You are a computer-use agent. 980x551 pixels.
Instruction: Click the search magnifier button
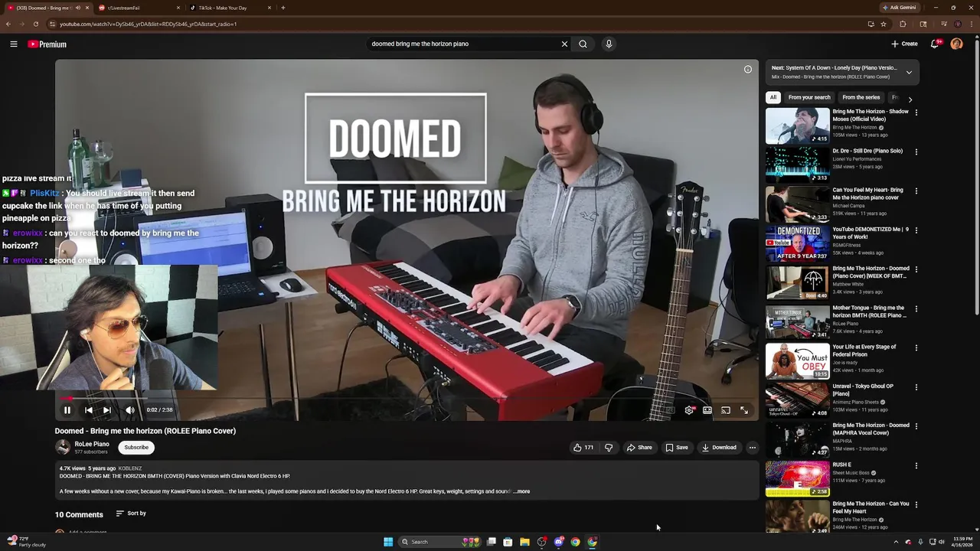583,44
